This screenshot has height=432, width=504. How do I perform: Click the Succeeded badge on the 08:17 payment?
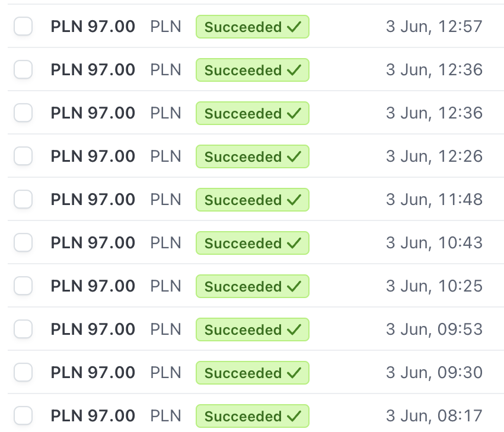[x=252, y=416]
